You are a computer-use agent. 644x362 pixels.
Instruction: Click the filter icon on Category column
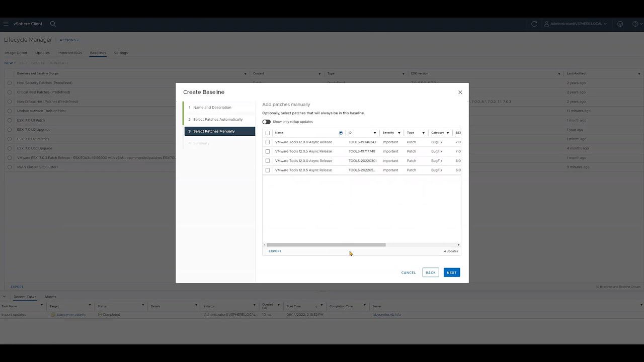pyautogui.click(x=448, y=133)
